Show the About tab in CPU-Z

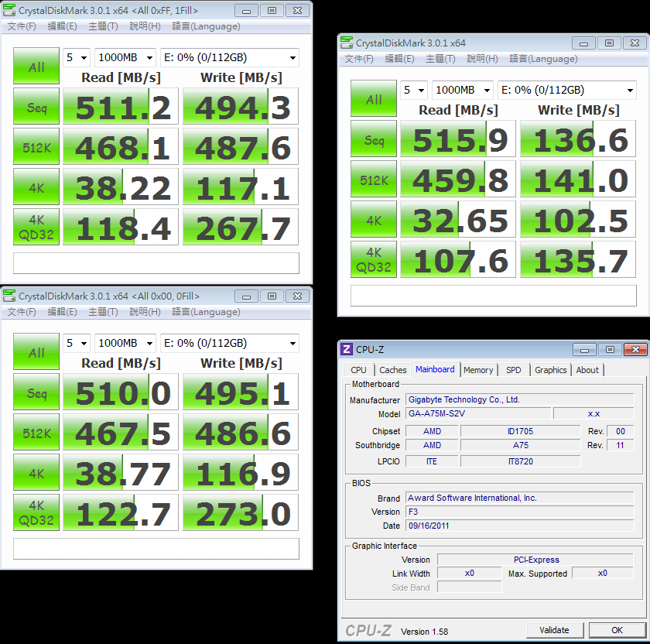click(x=587, y=370)
